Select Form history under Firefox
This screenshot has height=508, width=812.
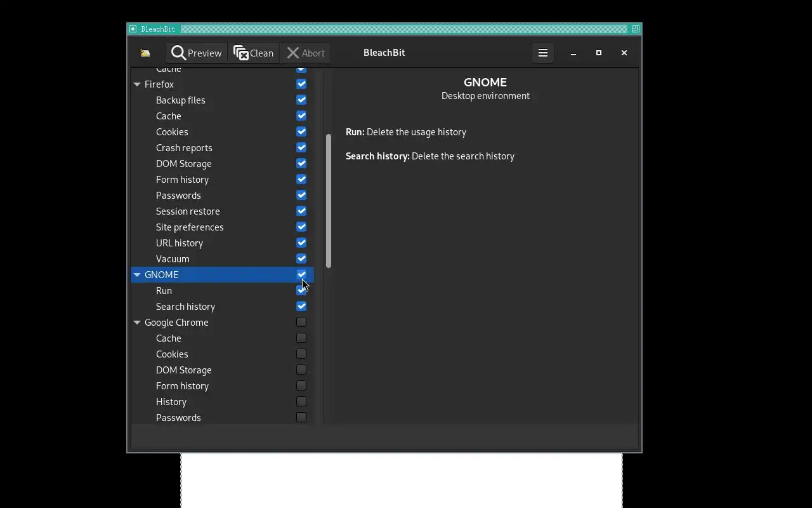point(222,179)
